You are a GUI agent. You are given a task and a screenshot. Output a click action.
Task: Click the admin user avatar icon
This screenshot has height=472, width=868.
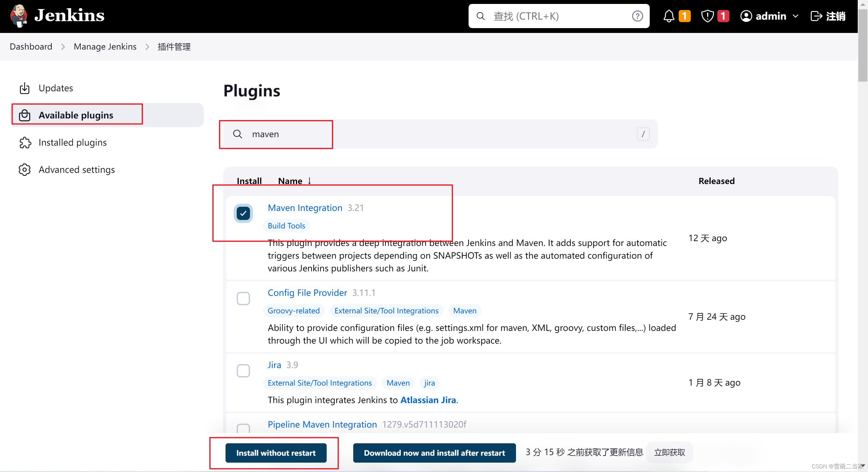pyautogui.click(x=746, y=16)
